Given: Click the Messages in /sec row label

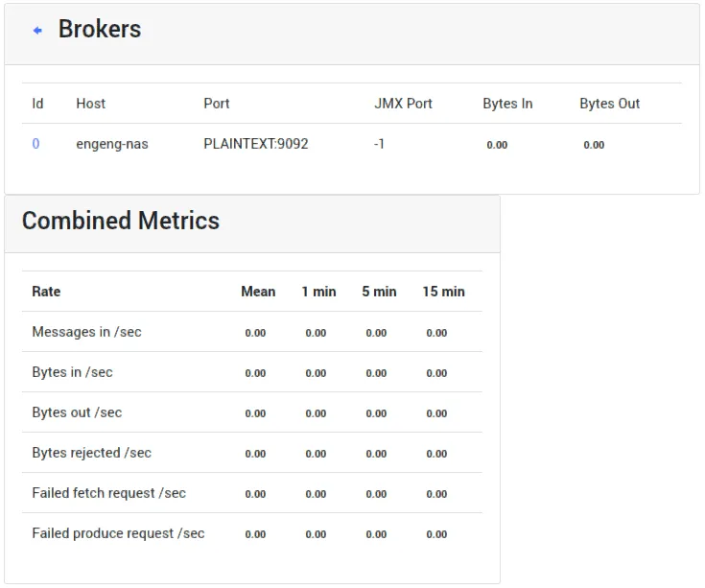Looking at the screenshot, I should (x=86, y=332).
